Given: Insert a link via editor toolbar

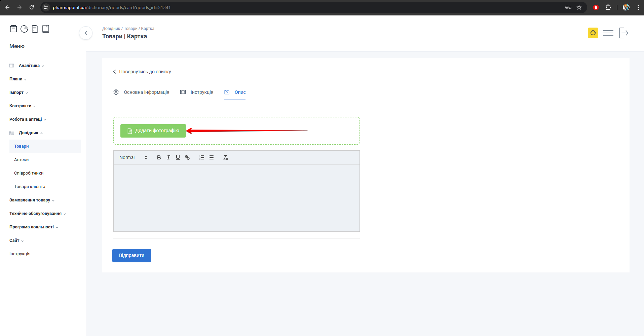Looking at the screenshot, I should tap(187, 157).
